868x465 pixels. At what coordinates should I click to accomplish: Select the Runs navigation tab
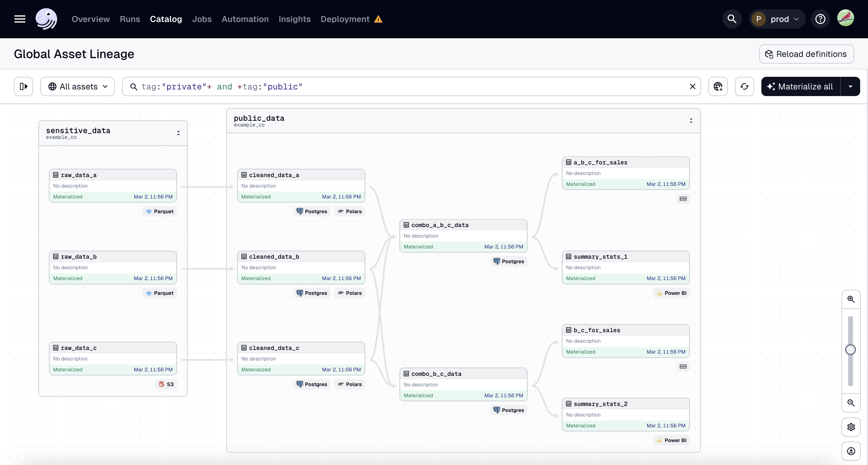pyautogui.click(x=130, y=19)
